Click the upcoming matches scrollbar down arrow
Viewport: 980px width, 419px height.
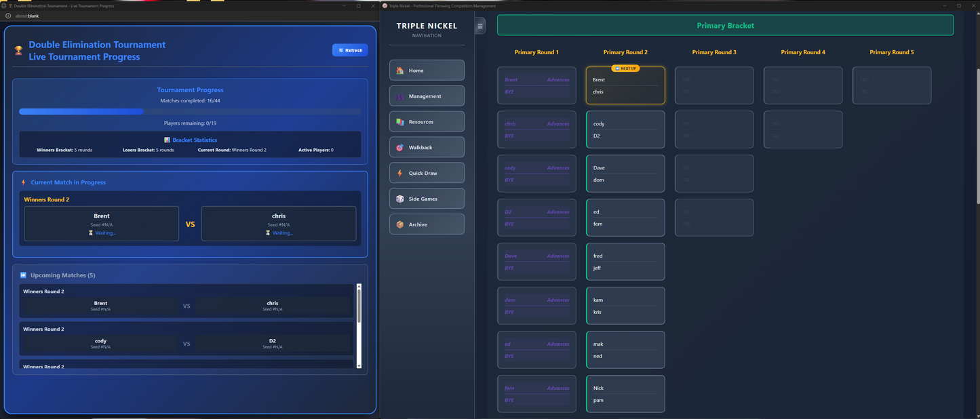pyautogui.click(x=359, y=365)
